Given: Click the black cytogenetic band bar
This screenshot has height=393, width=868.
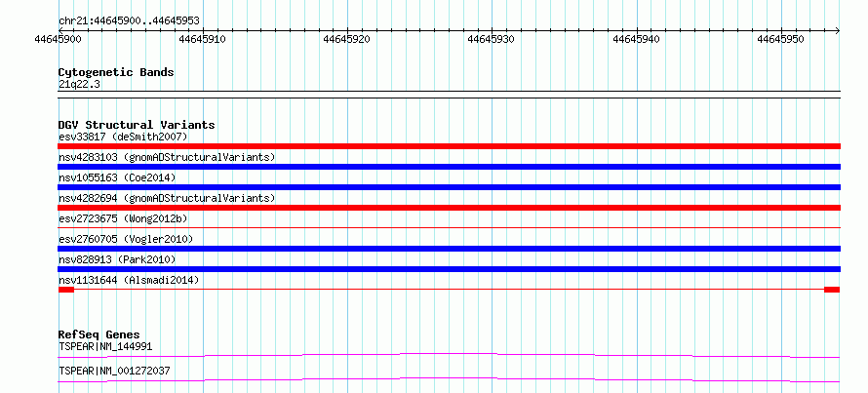Looking at the screenshot, I should 449,95.
